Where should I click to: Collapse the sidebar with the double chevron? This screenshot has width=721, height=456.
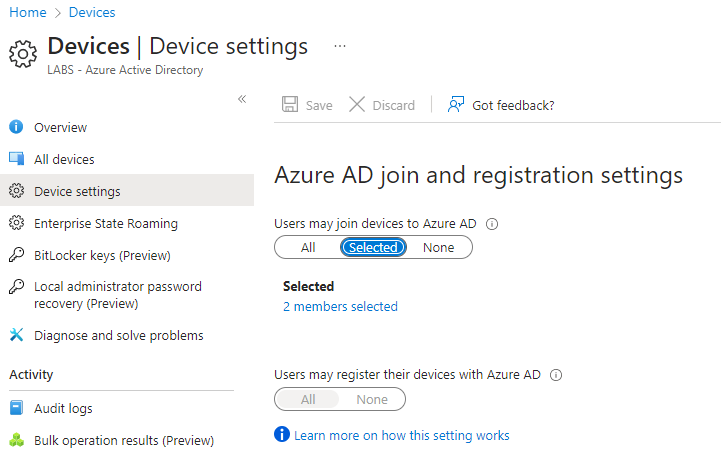click(x=242, y=99)
